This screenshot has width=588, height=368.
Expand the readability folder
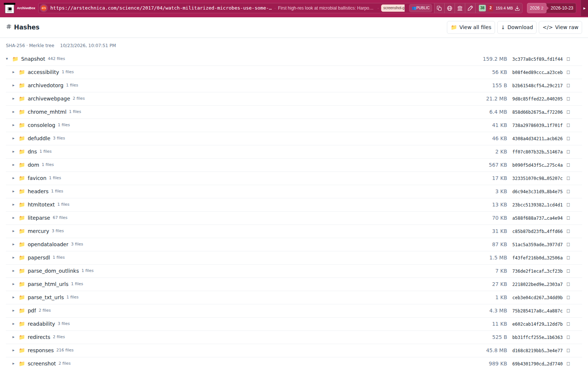coord(14,324)
